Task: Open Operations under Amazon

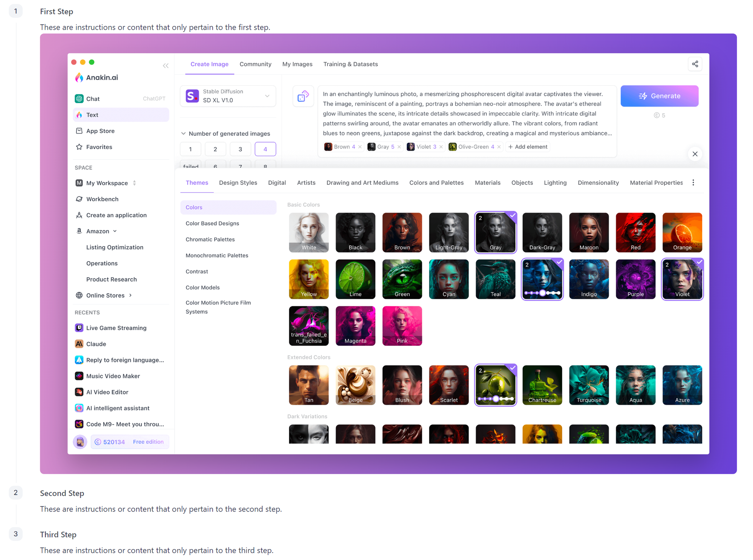Action: tap(102, 263)
